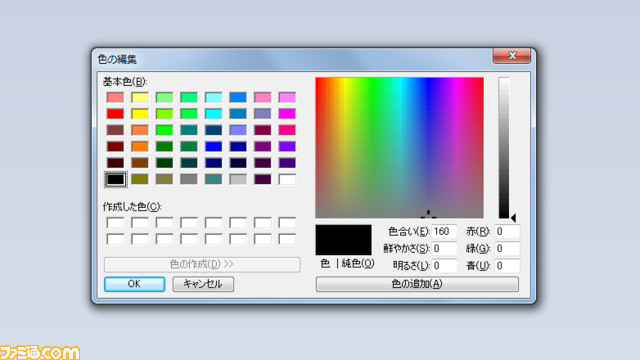The width and height of the screenshot is (640, 360).
Task: Click the キャンセル button
Action: pos(203,284)
